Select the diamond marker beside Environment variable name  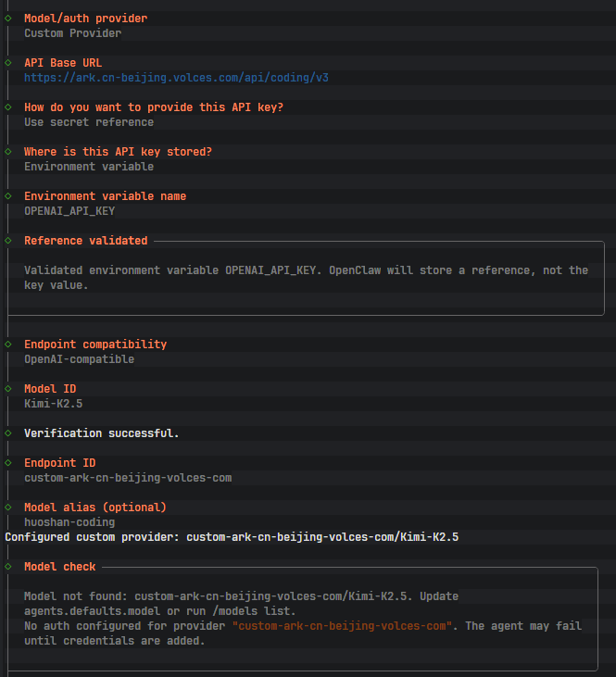8,196
